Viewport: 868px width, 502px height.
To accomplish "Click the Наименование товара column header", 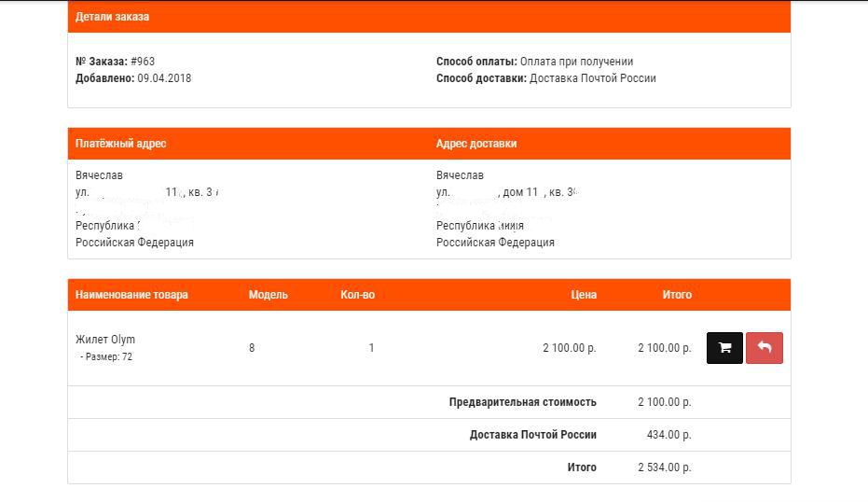I will (x=131, y=295).
